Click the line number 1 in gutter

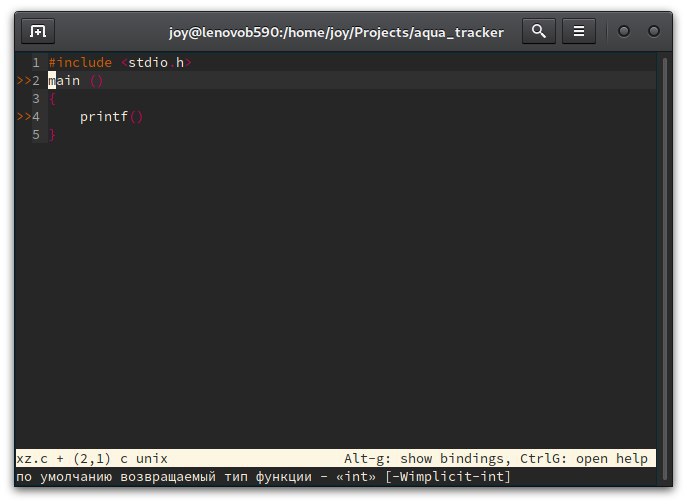36,63
